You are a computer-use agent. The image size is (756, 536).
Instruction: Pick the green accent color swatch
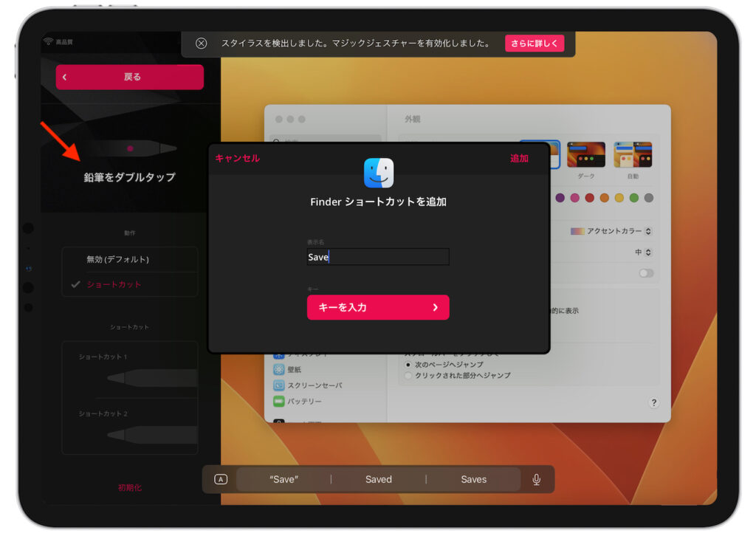point(633,198)
